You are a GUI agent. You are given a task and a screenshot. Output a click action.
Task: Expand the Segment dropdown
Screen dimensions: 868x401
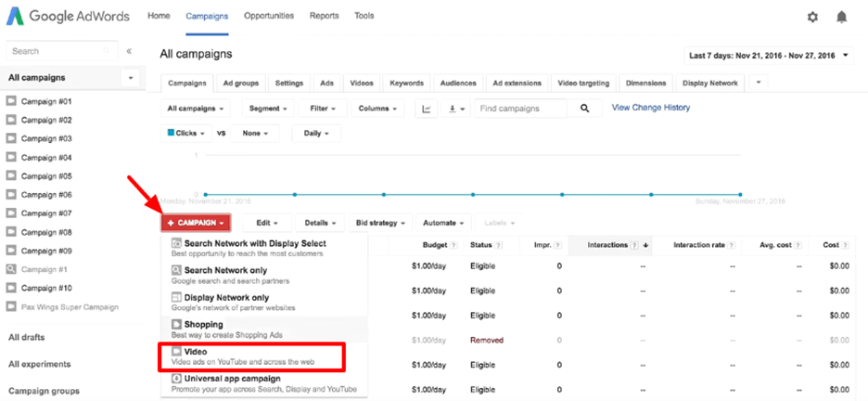(268, 109)
